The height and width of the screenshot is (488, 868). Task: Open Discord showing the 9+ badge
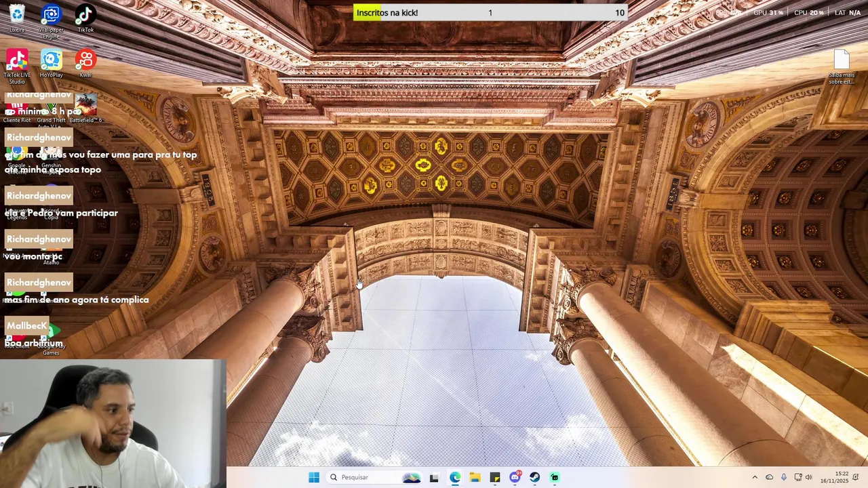point(515,477)
